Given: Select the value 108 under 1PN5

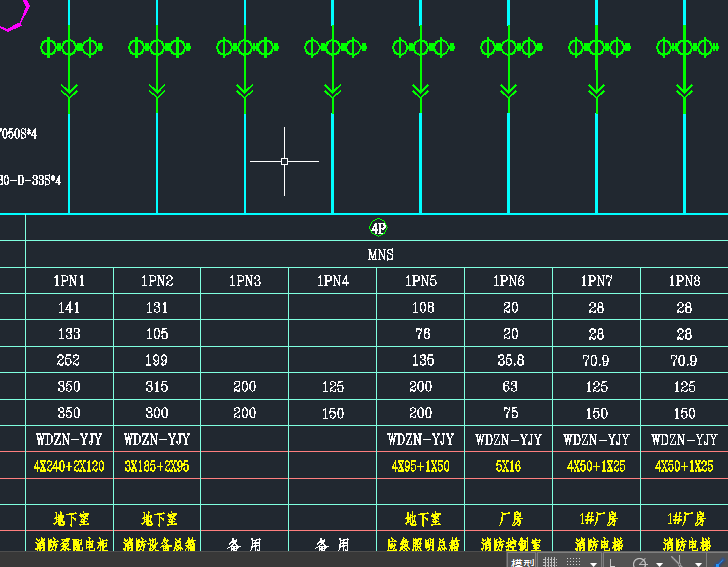Looking at the screenshot, I should tap(423, 307).
